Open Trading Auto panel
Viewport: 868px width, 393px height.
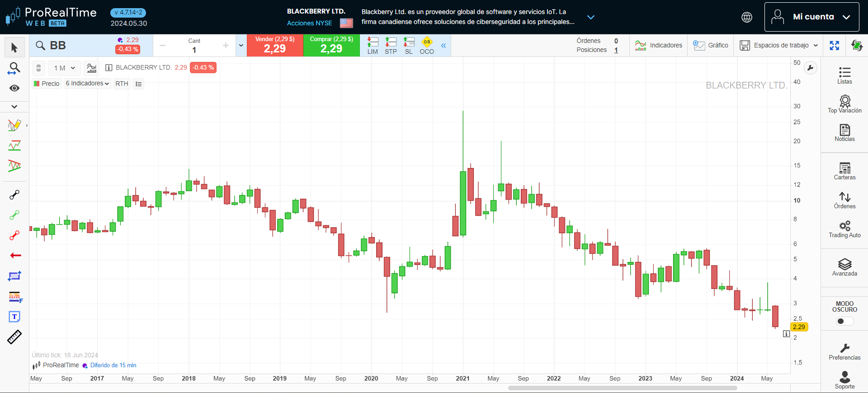pos(844,229)
